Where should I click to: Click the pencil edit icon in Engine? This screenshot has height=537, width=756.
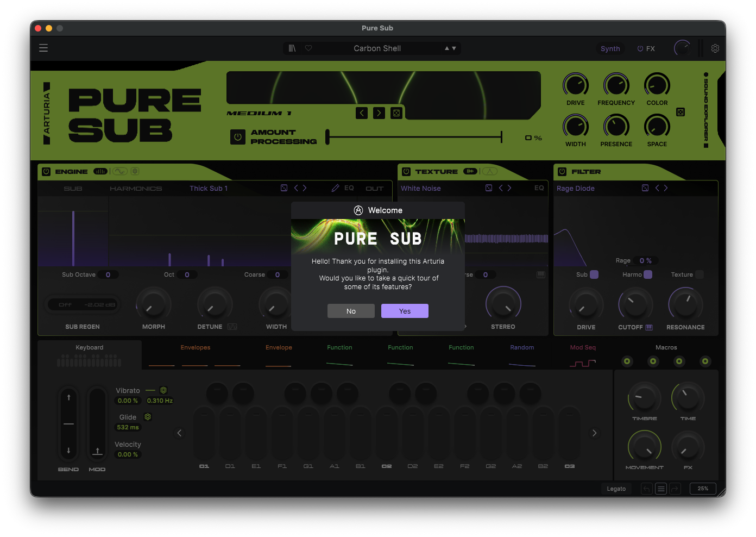tap(335, 188)
